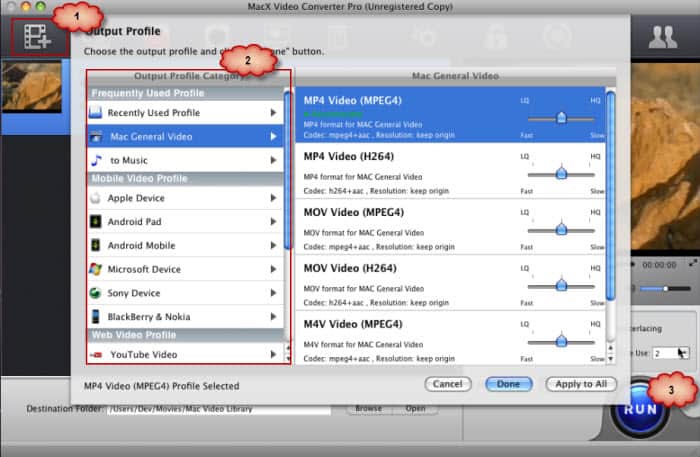Screen dimensions: 700x457
Task: Select Android Pad category
Action: 185,222
